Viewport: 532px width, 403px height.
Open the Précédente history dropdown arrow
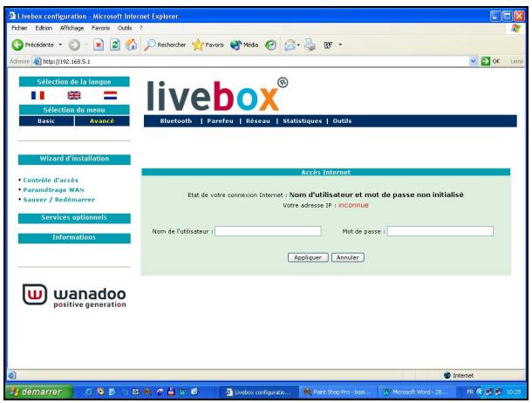pos(60,44)
